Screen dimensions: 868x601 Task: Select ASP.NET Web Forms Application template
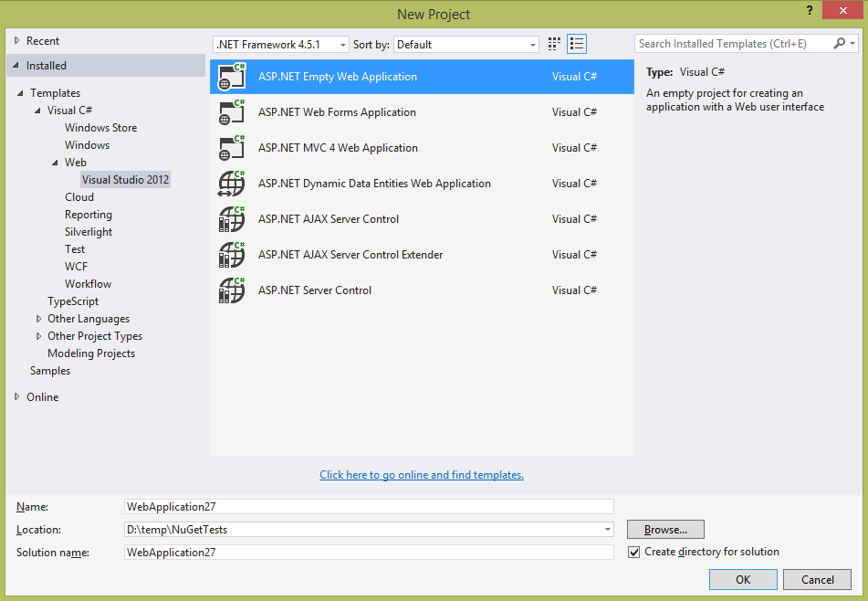[x=422, y=112]
